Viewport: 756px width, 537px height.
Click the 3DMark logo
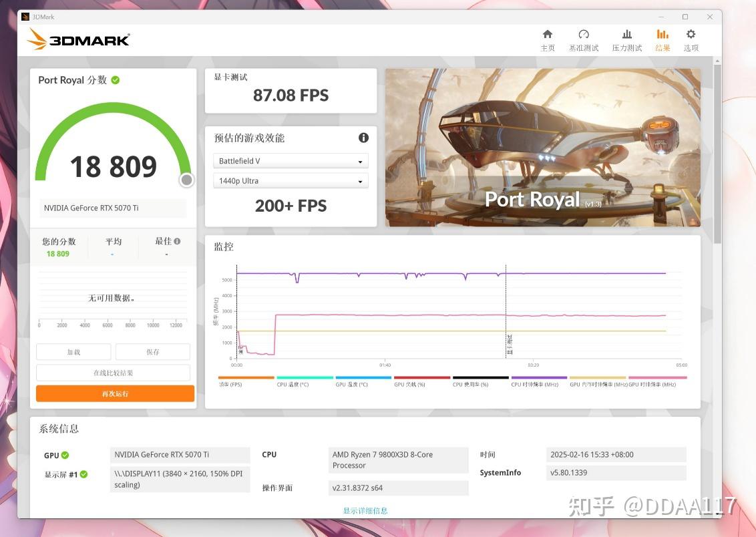click(x=79, y=39)
